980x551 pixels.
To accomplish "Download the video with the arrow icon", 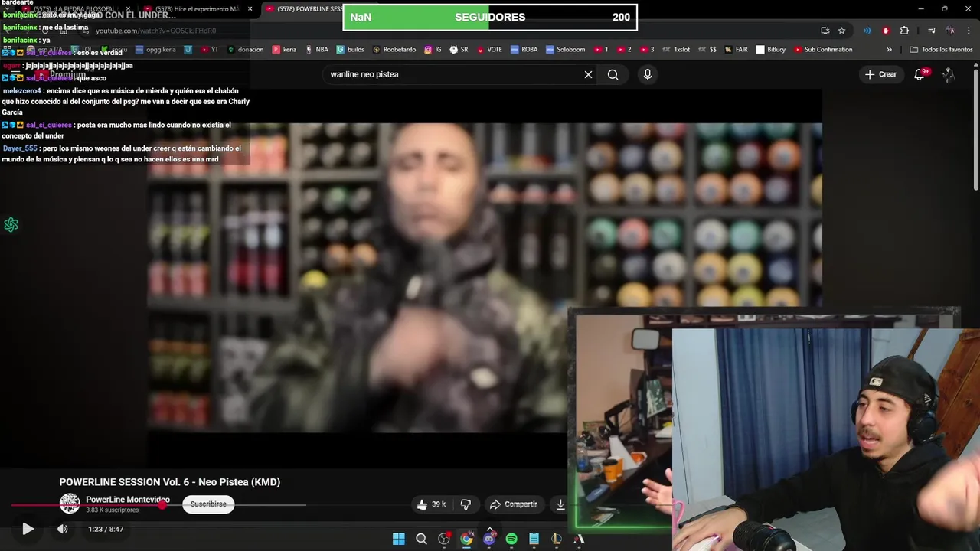I will click(x=560, y=504).
